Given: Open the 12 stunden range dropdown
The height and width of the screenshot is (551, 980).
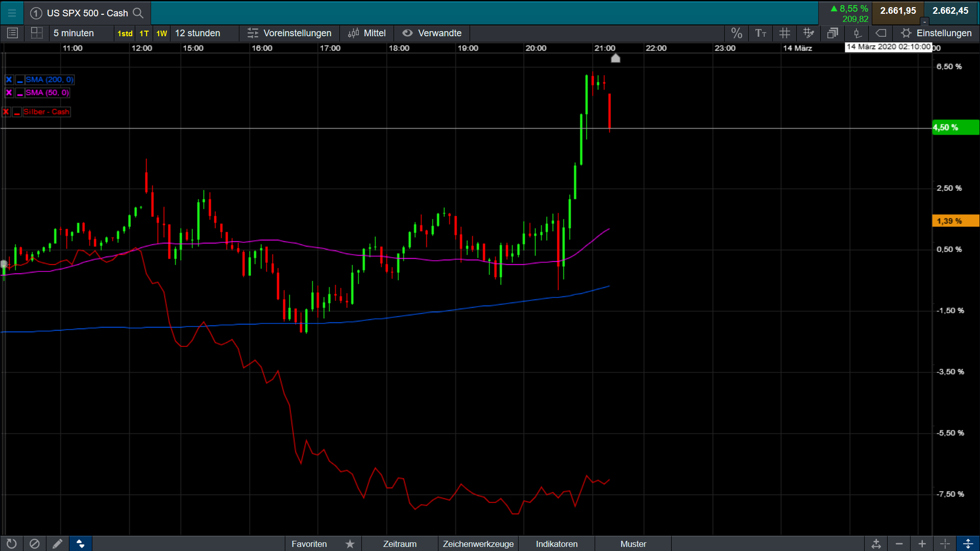Looking at the screenshot, I should (198, 33).
